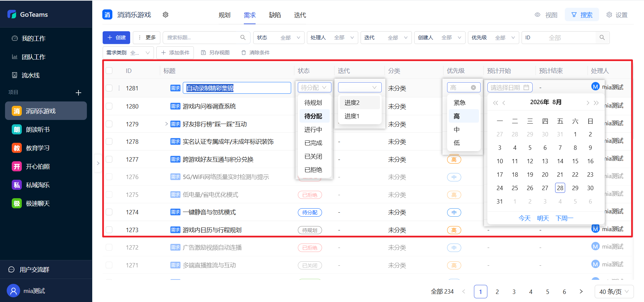Screen dimensions: 644x302
Task: Expand row 1279 sub-items
Action: click(166, 124)
